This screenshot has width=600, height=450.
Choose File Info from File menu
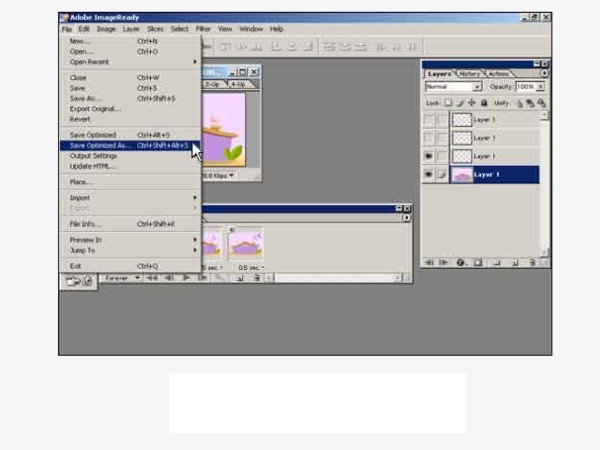(x=130, y=224)
